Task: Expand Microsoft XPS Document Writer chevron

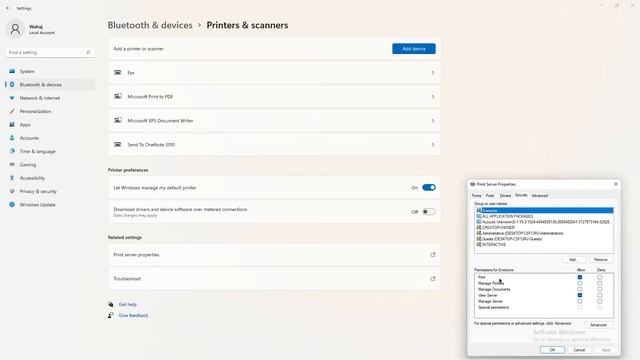Action: click(433, 121)
